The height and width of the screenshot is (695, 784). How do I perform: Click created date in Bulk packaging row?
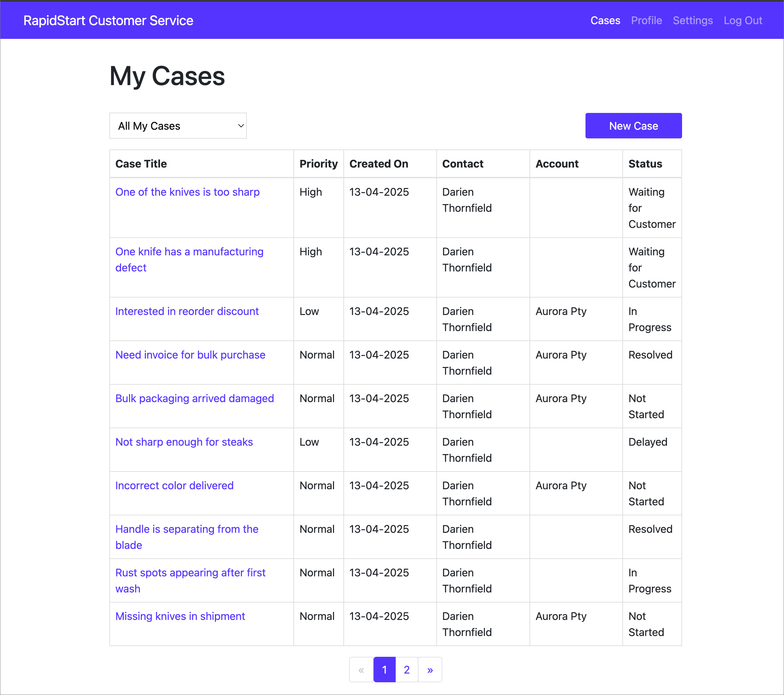point(379,398)
